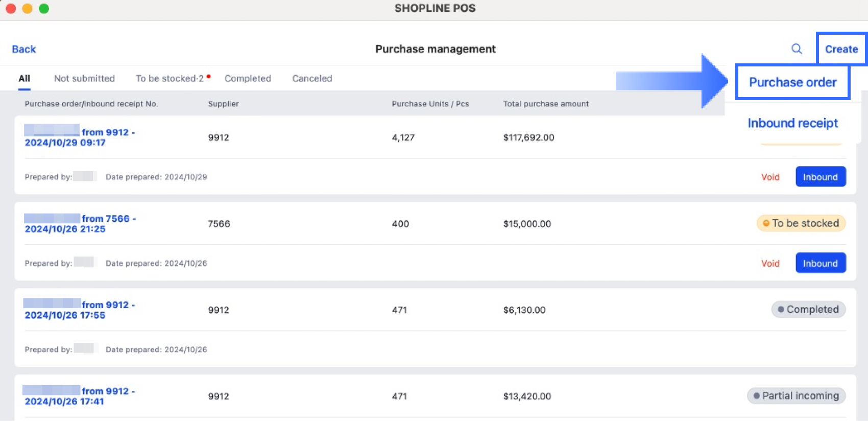
Task: Open the Create dropdown menu
Action: point(841,49)
